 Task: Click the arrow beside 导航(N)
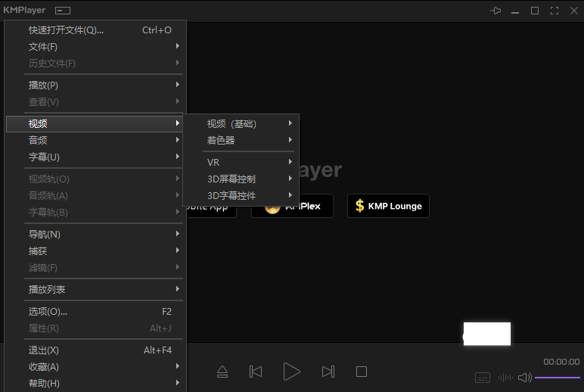tap(178, 234)
